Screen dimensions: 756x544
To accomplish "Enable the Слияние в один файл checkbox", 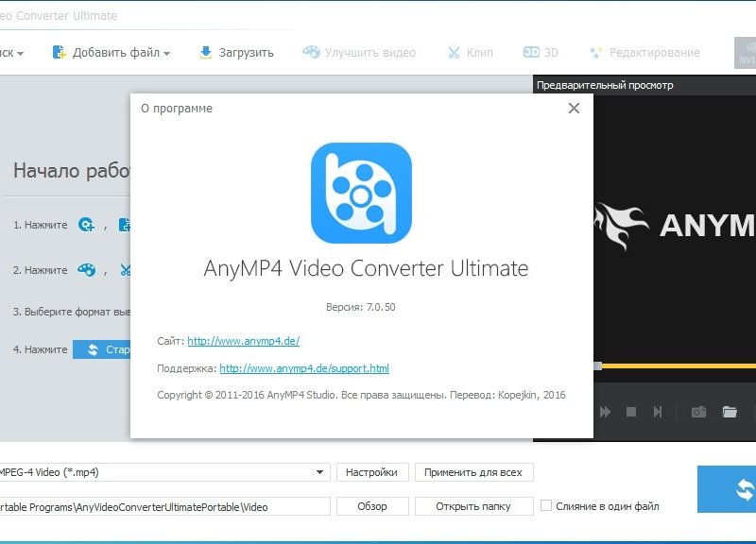I will coord(546,506).
